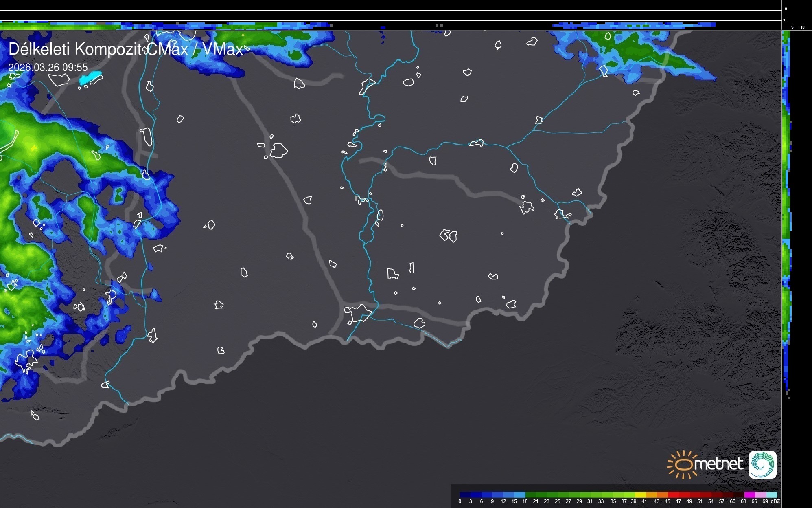Viewport: 812px width, 508px height.
Task: Click the 2026.03.26 09:55 timestamp
Action: click(48, 67)
